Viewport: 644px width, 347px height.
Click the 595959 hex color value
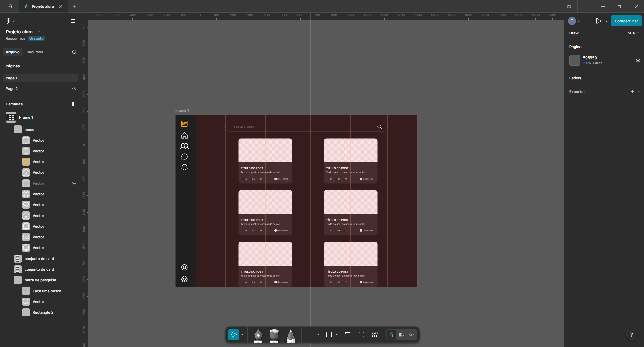pyautogui.click(x=590, y=58)
